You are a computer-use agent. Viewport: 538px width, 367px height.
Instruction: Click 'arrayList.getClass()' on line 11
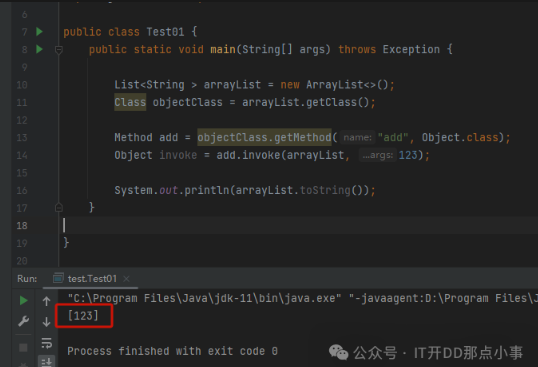[x=305, y=102]
